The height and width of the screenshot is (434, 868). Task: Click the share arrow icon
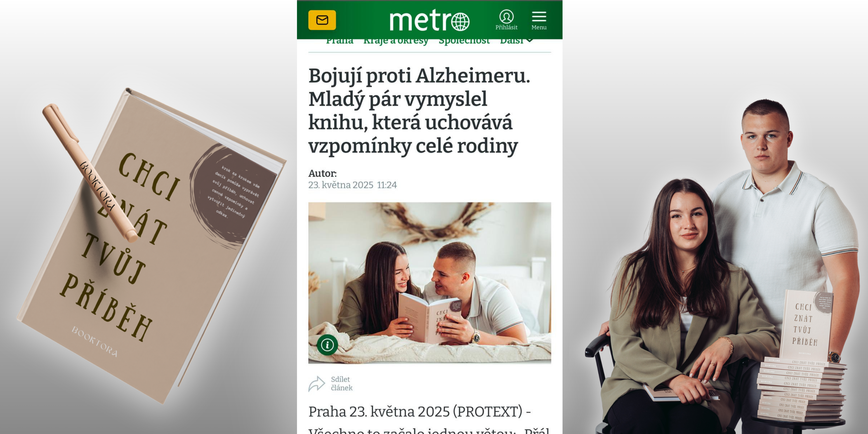click(316, 384)
